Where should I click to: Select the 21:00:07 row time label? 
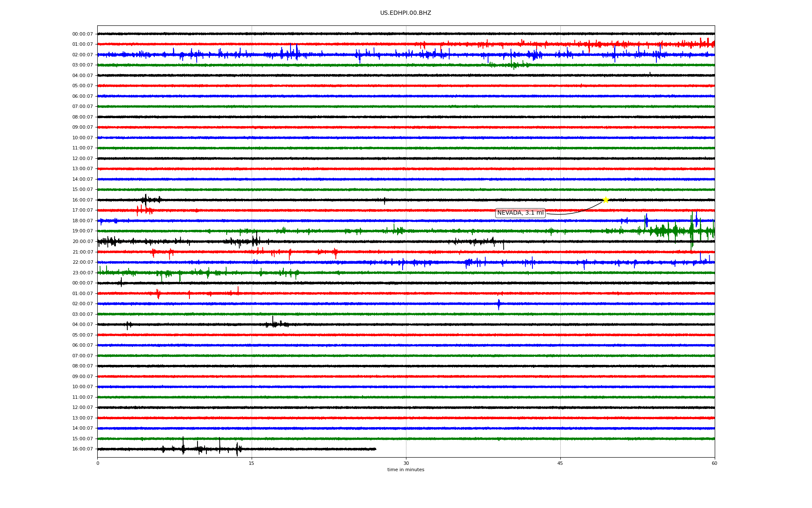click(82, 252)
